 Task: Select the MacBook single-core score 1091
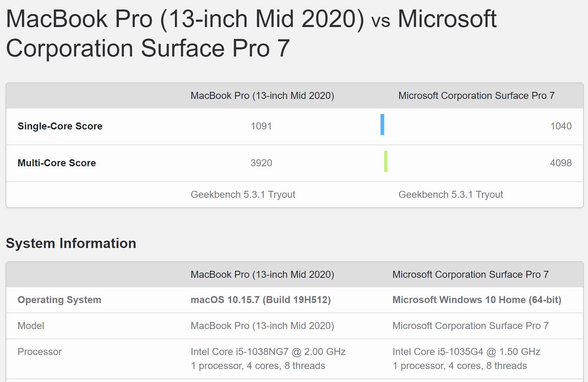(x=261, y=126)
